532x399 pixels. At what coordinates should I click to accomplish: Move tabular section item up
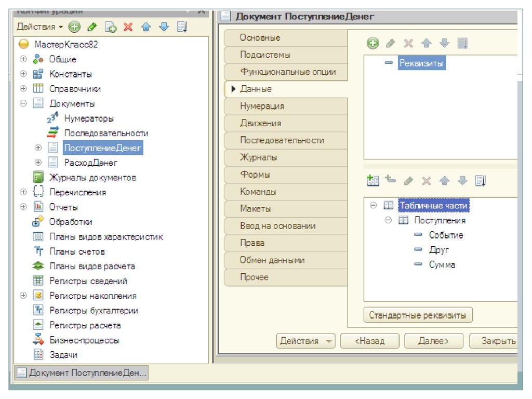click(x=445, y=180)
